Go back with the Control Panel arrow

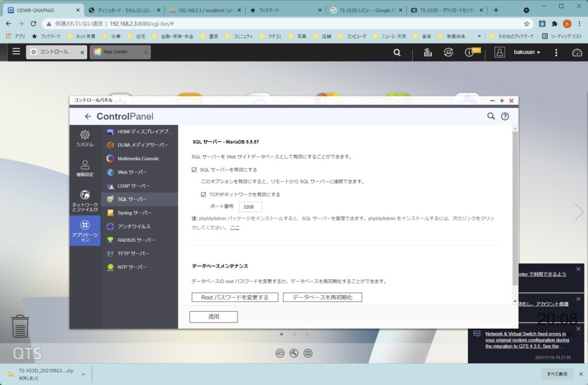click(88, 116)
